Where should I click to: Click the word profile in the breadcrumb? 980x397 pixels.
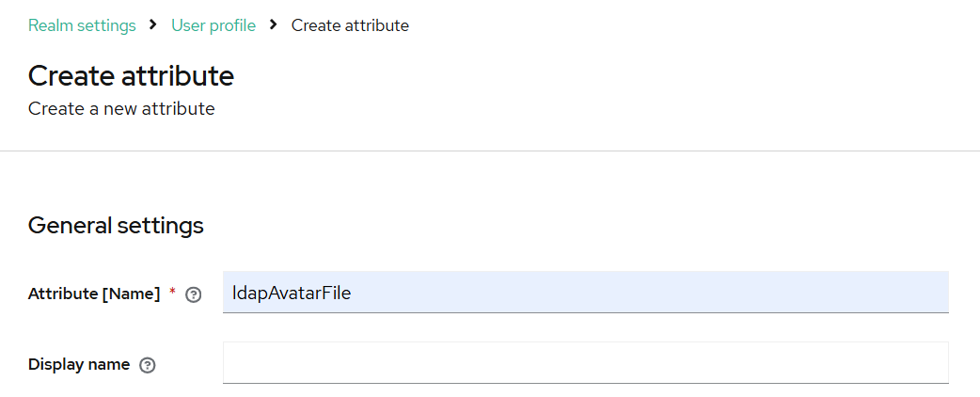coord(231,25)
